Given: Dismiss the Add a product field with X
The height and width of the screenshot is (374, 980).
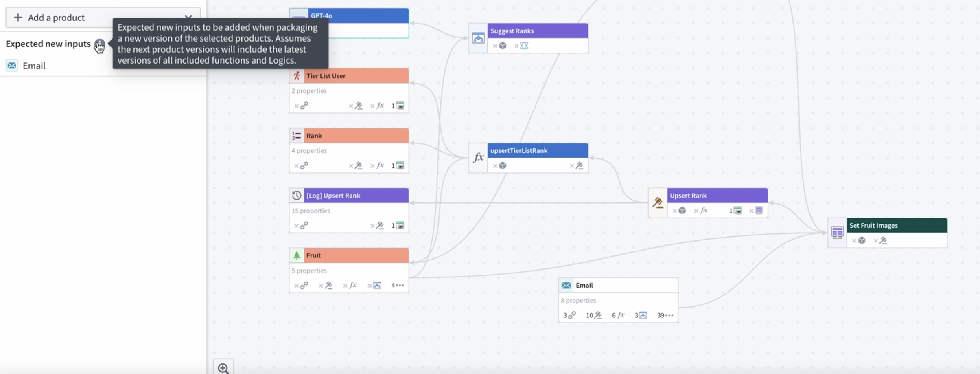Looking at the screenshot, I should (x=188, y=18).
